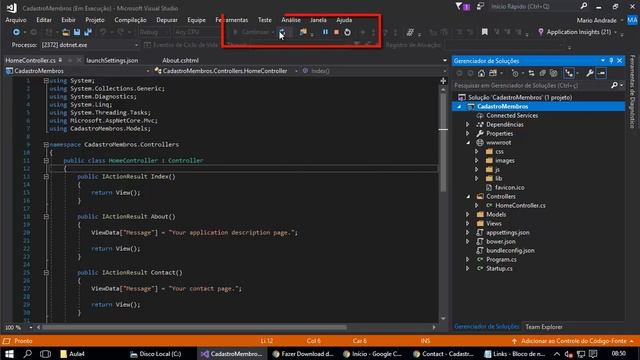Click the Save file toolbar icon
The width and height of the screenshot is (640, 360).
click(77, 32)
